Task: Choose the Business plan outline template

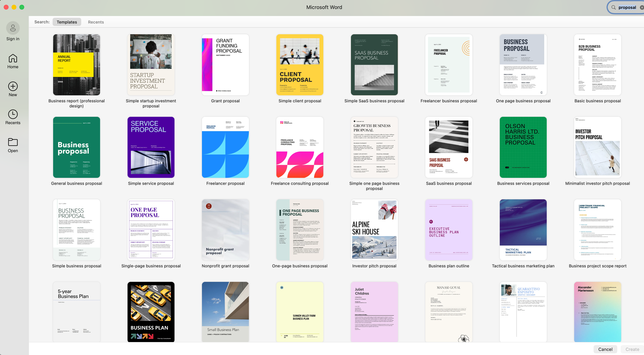Action: click(449, 230)
